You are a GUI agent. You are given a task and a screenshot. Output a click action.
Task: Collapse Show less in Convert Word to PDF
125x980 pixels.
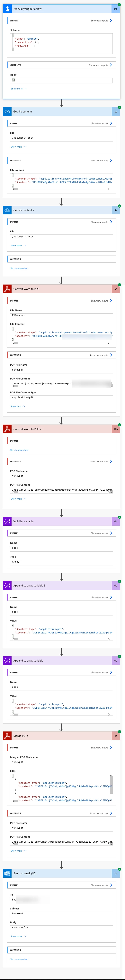coord(18,406)
